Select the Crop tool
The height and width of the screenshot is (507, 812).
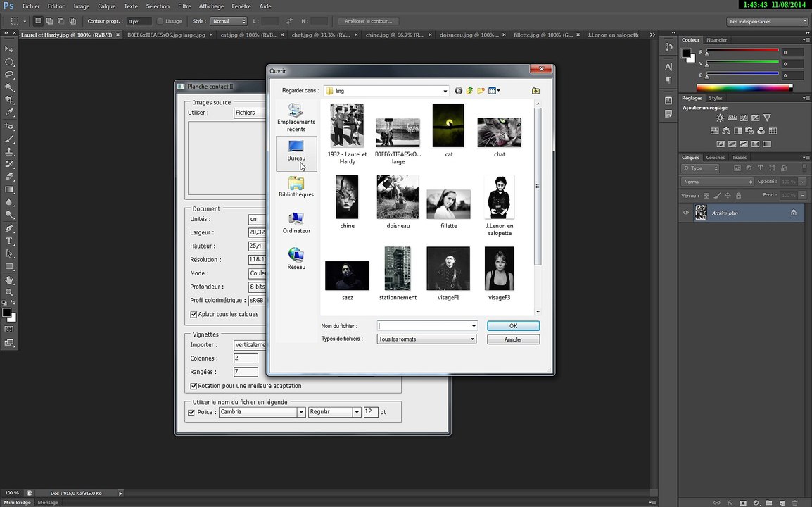point(9,99)
